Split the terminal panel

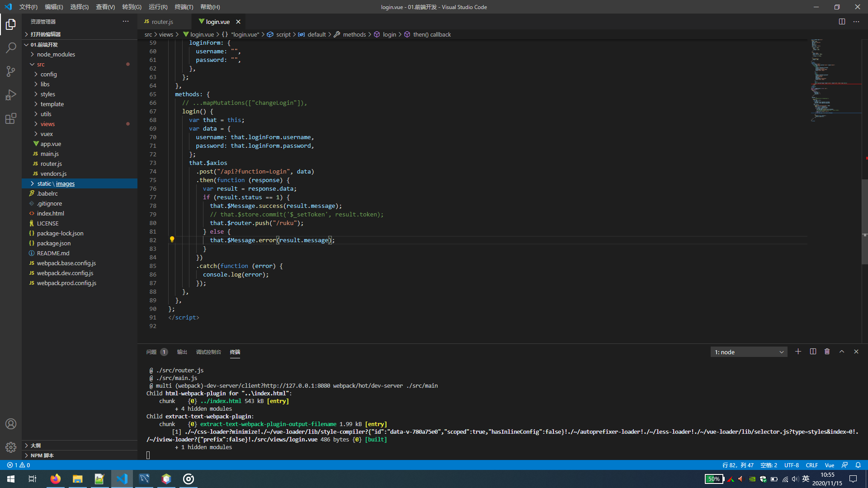coord(813,352)
